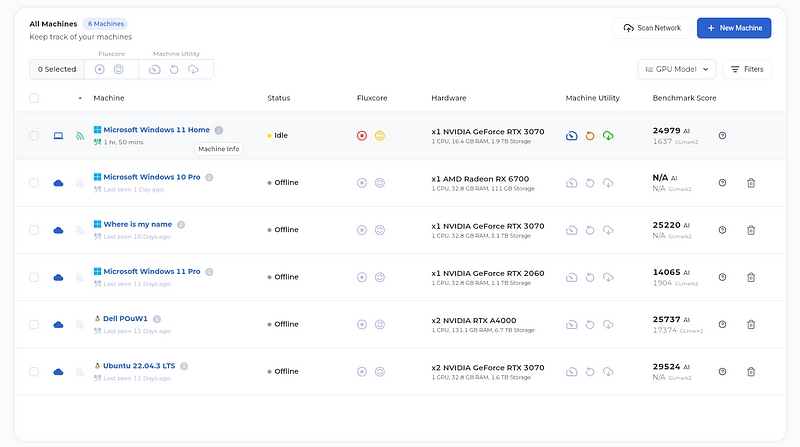Click the Fluxcore stop icon in bulk toolbar
The height and width of the screenshot is (447, 800).
click(x=99, y=69)
